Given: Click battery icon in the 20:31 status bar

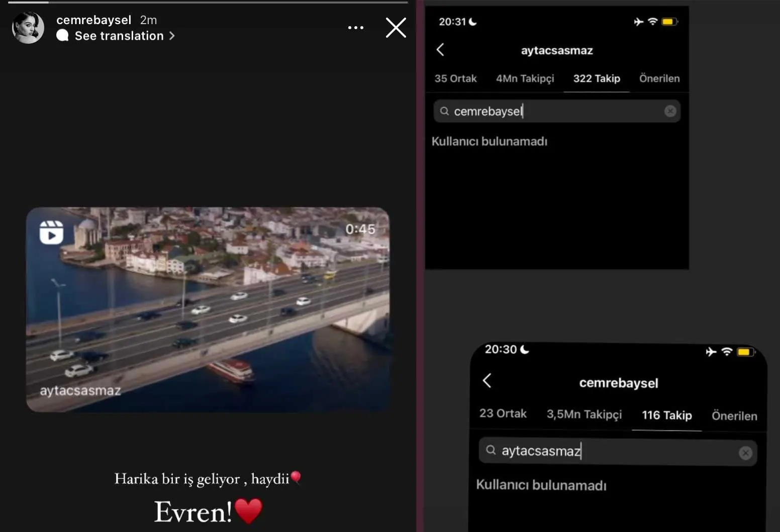Looking at the screenshot, I should (670, 22).
